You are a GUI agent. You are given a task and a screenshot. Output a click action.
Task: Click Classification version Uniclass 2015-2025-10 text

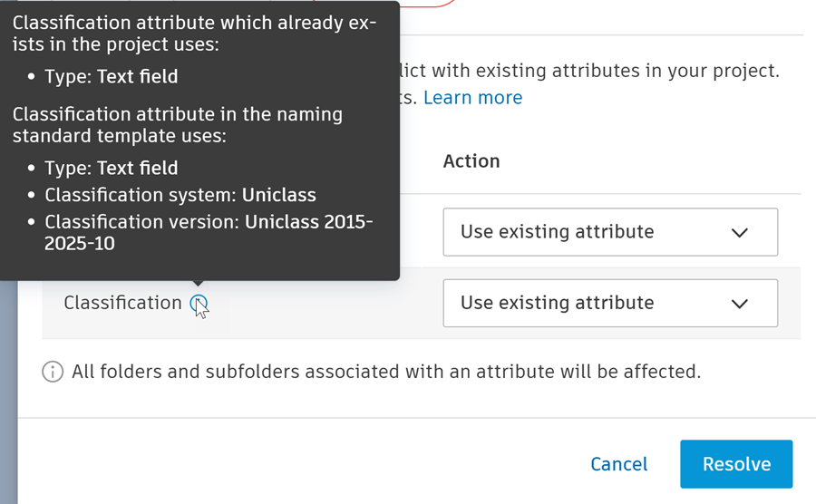209,232
